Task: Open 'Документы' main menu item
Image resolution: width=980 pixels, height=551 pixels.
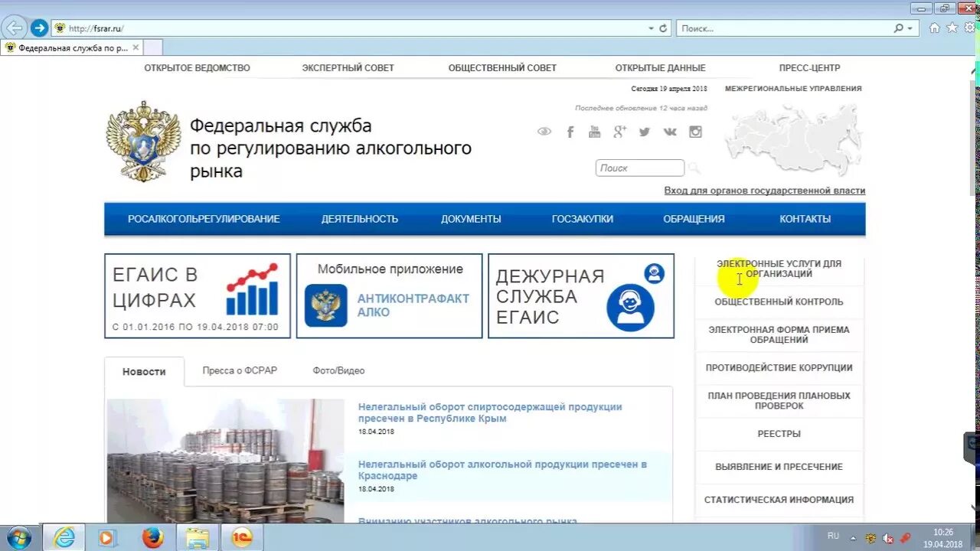Action: point(471,219)
